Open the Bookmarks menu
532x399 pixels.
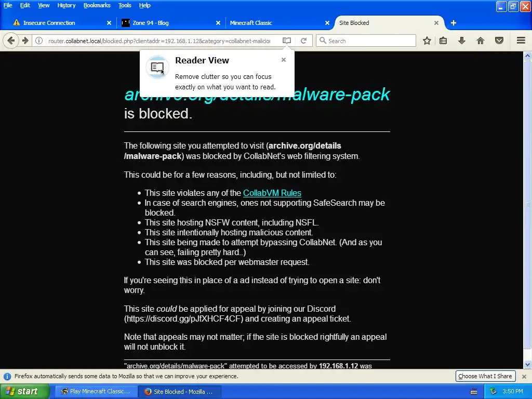pos(97,5)
